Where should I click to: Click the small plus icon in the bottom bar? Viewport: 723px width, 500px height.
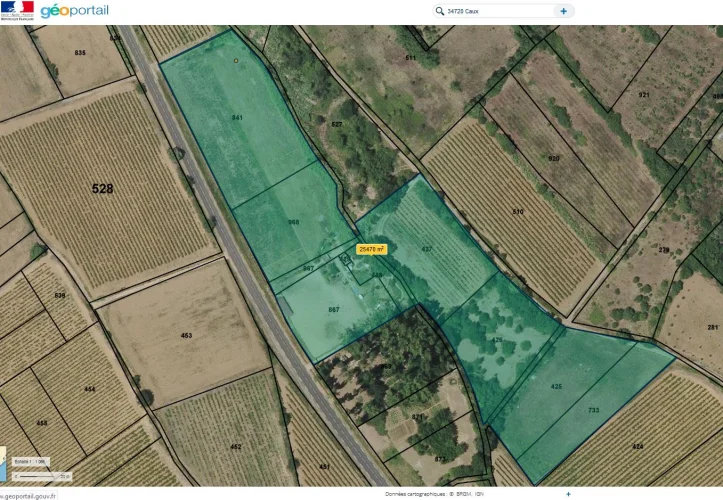[x=567, y=494]
